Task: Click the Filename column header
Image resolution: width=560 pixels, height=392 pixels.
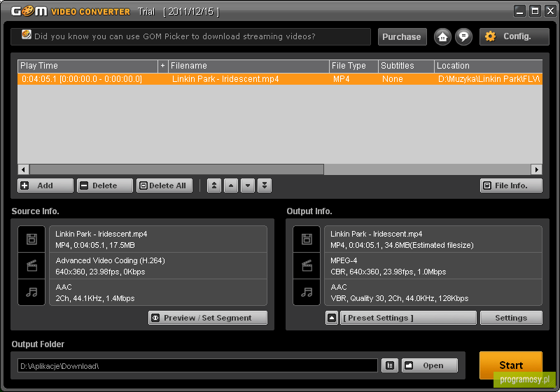Action: pos(248,66)
